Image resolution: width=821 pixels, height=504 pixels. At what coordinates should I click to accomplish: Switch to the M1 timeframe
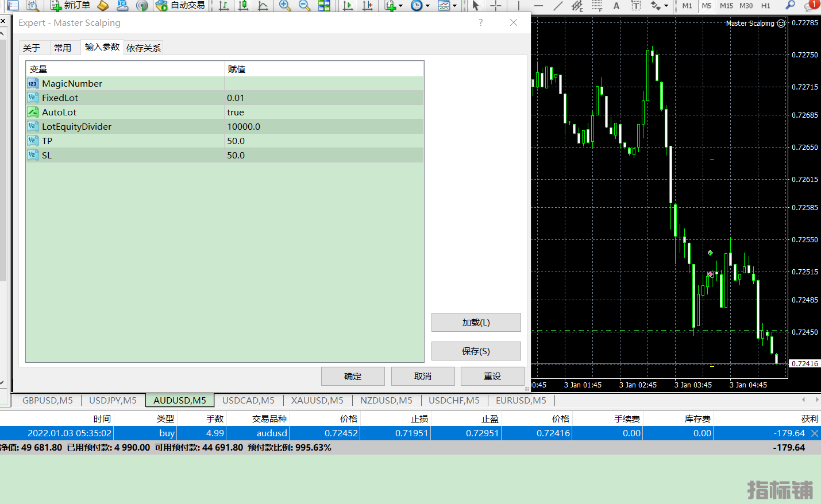click(x=687, y=6)
